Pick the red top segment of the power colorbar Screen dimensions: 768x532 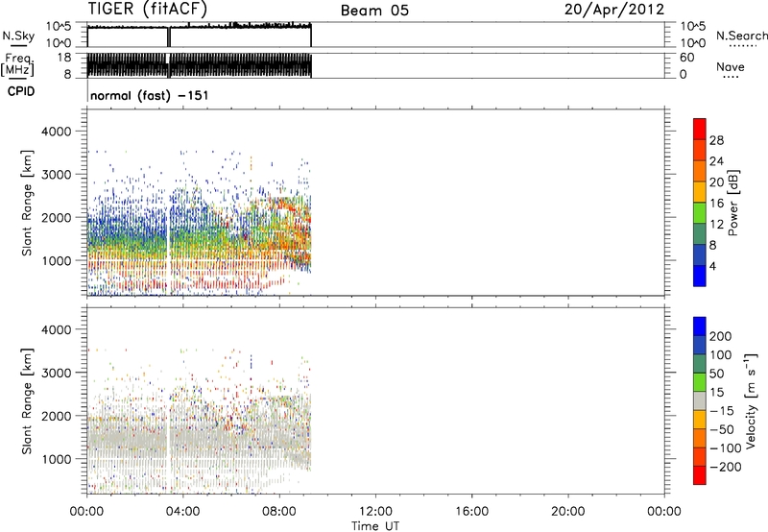tap(700, 129)
